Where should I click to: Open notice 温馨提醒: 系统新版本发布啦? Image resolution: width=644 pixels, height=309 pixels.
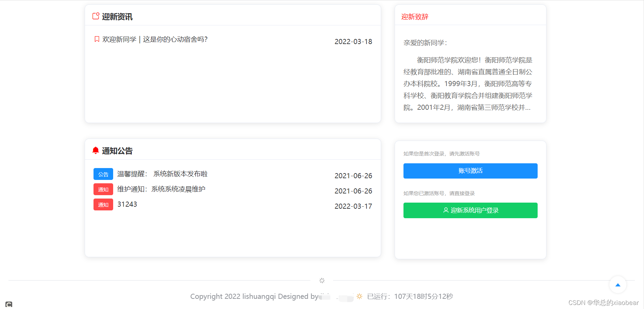162,174
